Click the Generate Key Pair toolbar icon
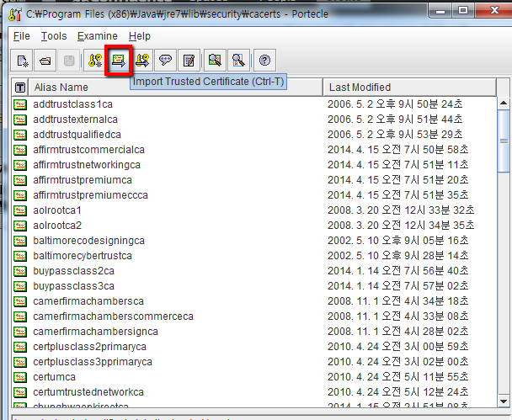 tap(94, 61)
